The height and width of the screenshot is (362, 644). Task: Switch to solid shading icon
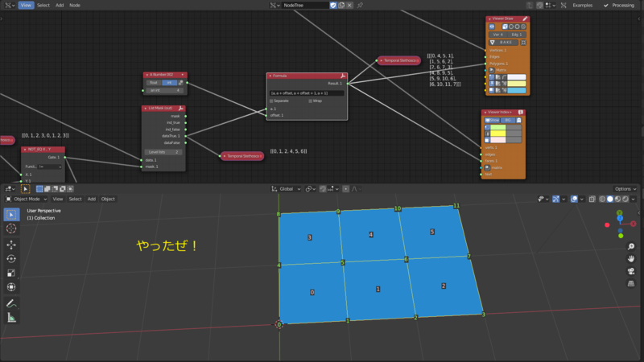[610, 199]
